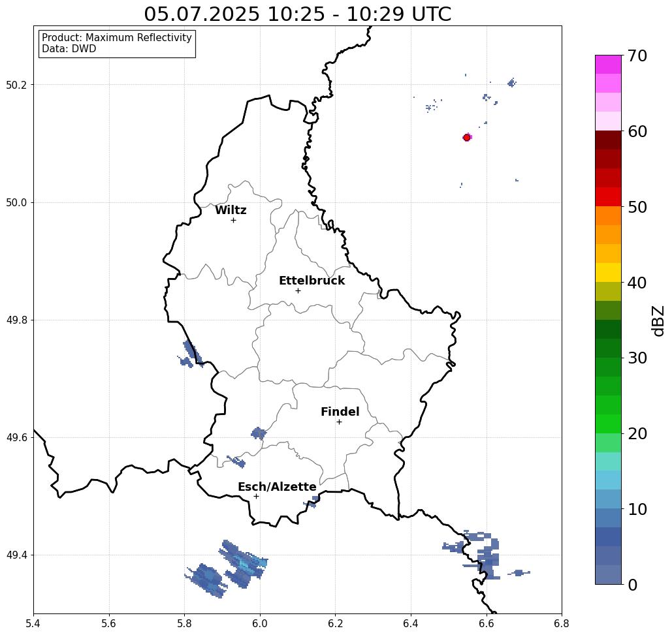Image resolution: width=672 pixels, height=635 pixels.
Task: Click the latitude tick label 50.0
Action: [x=16, y=202]
